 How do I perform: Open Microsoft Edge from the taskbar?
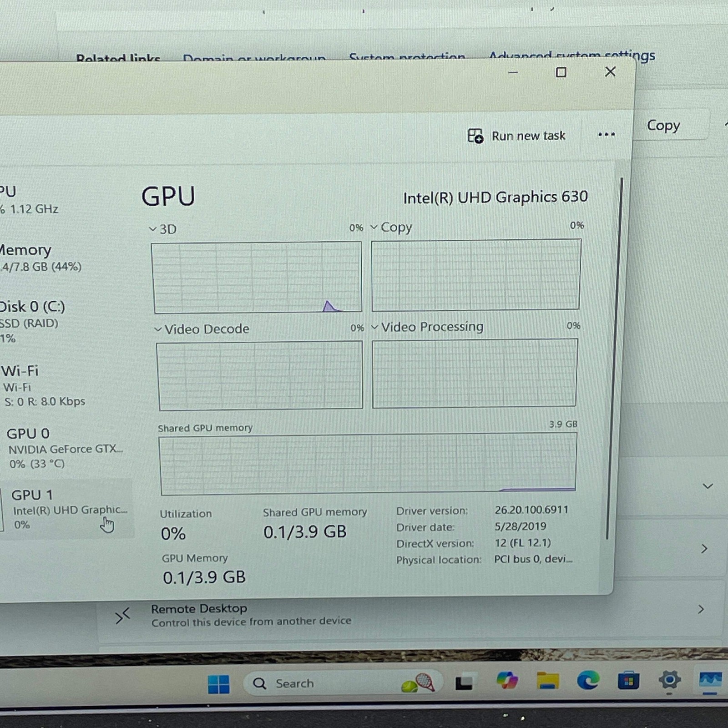coord(588,681)
